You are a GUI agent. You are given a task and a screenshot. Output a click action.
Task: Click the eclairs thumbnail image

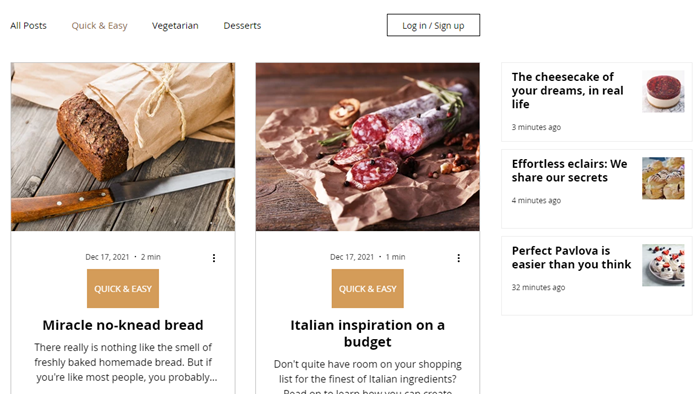click(663, 178)
